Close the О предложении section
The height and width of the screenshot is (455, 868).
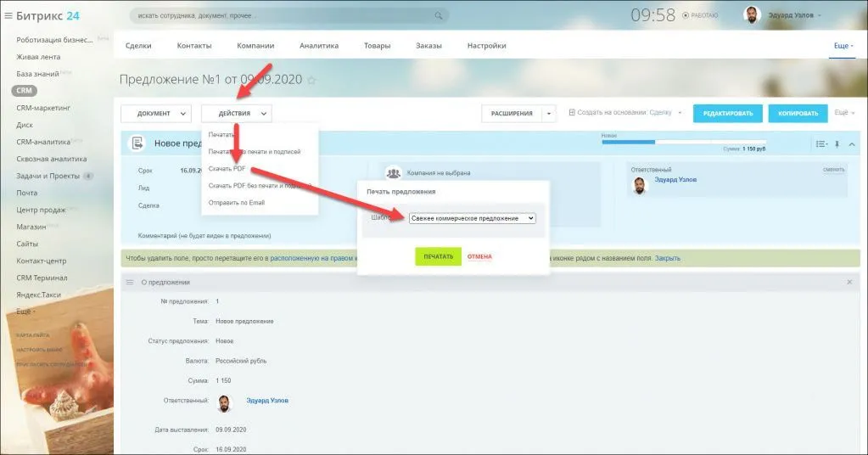pyautogui.click(x=850, y=282)
